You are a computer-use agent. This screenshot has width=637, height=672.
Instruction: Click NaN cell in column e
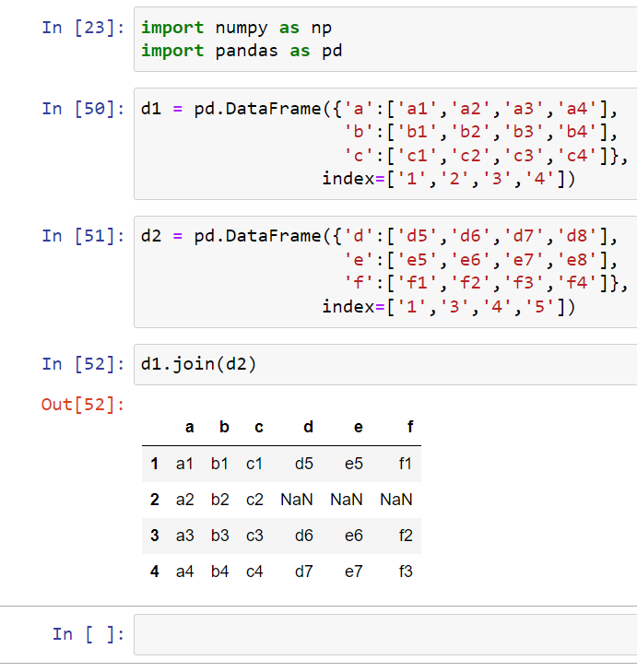(347, 500)
